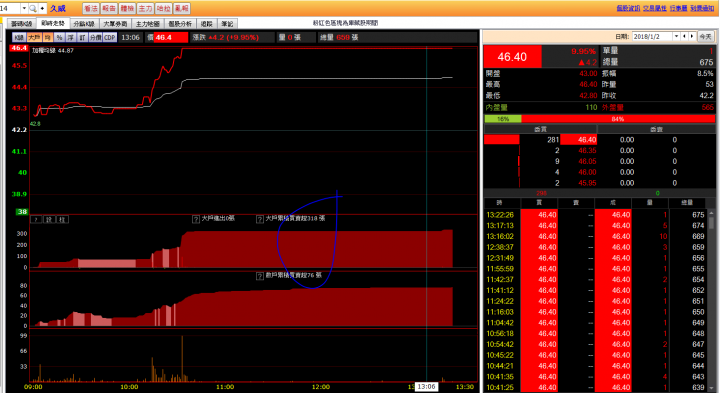Click the inner/outer volume ratio bar 84% section
720x393 pixels.
[x=618, y=119]
